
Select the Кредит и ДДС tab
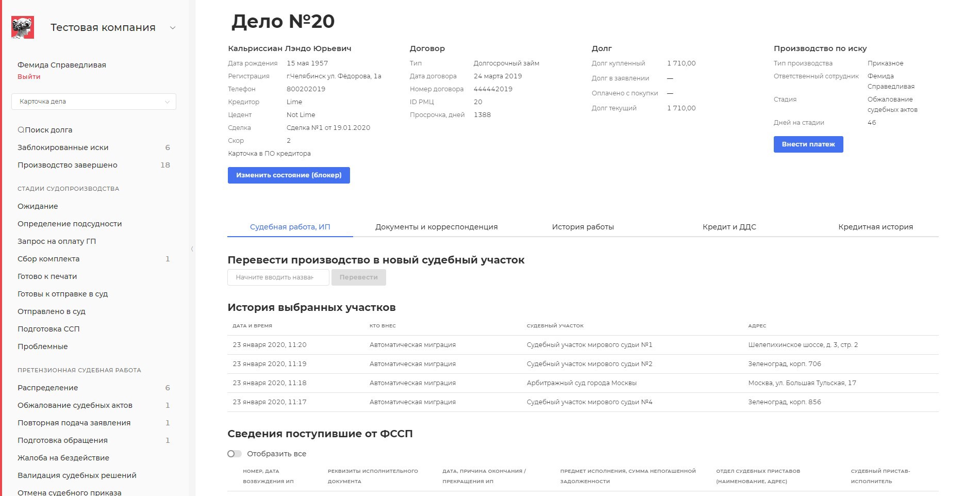729,227
